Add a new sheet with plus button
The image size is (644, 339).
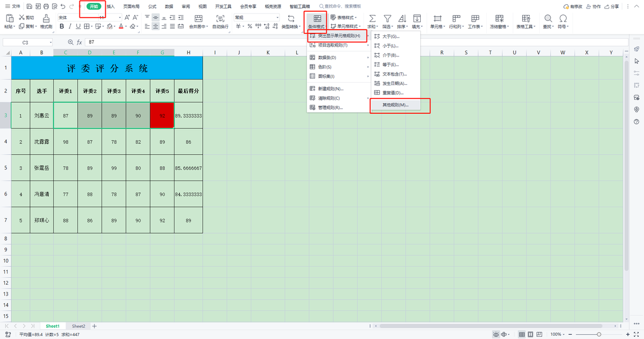click(94, 326)
